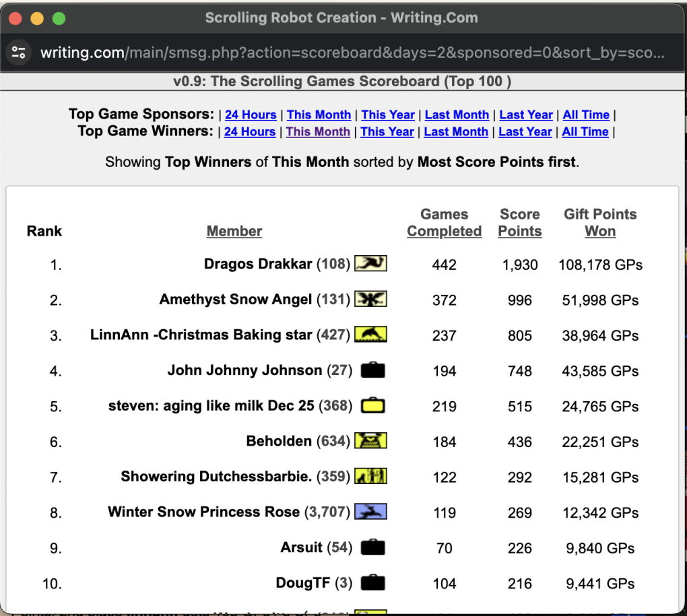Click Showering Dutchessbarbie's yellow case icon
Image resolution: width=687 pixels, height=616 pixels.
(370, 477)
